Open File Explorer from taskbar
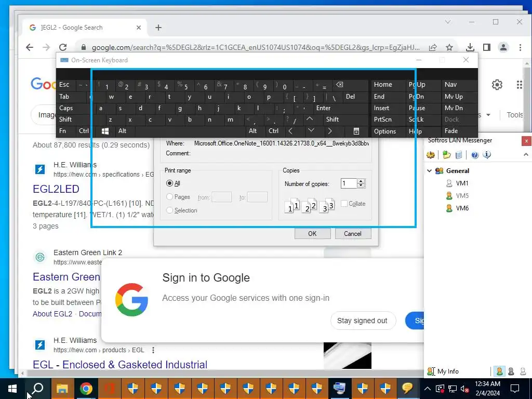The width and height of the screenshot is (532, 399). pyautogui.click(x=62, y=388)
